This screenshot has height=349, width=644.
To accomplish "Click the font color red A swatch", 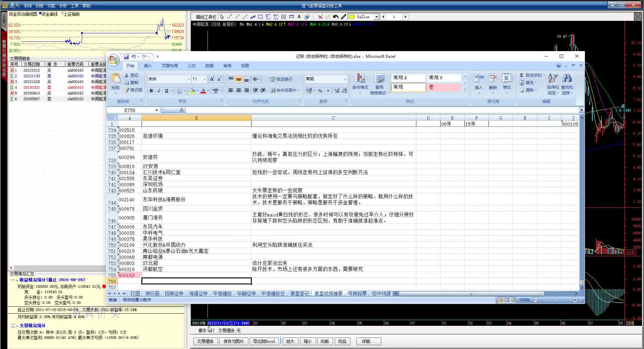I will (203, 91).
